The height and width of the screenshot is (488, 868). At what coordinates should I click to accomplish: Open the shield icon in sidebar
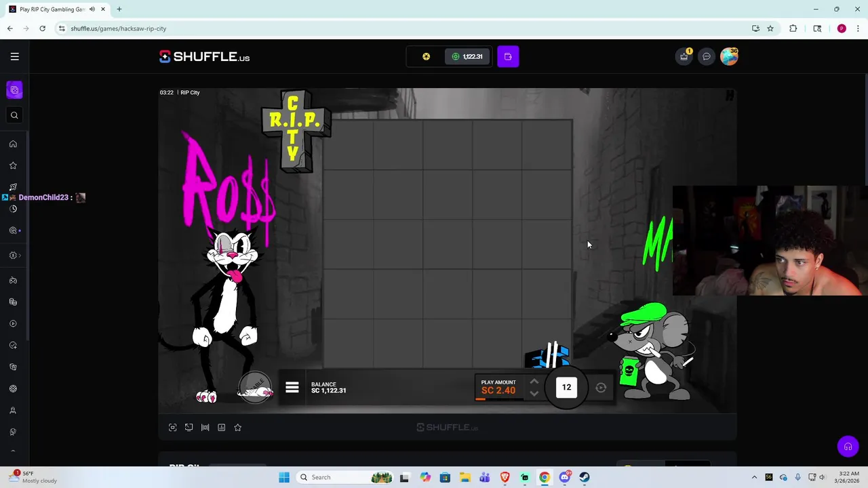[13, 367]
